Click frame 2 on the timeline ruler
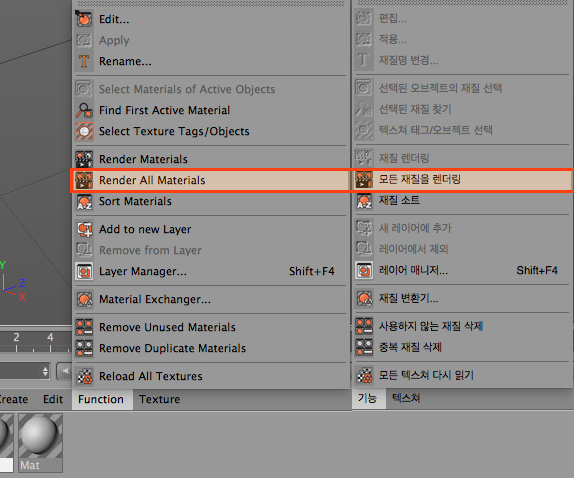 [16, 337]
